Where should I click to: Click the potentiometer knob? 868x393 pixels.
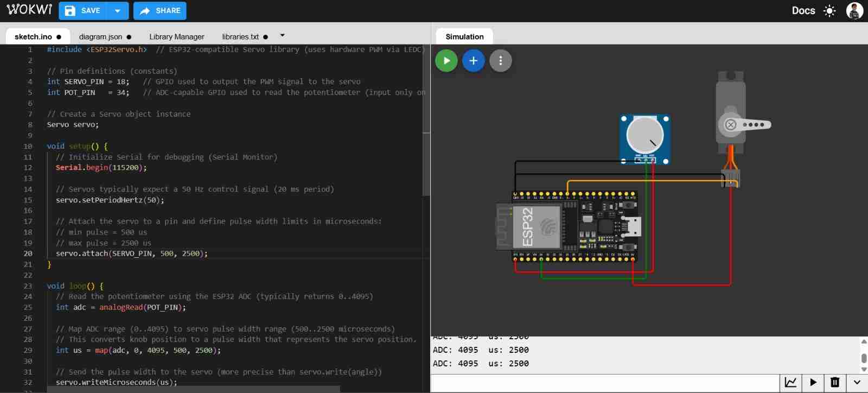click(644, 135)
